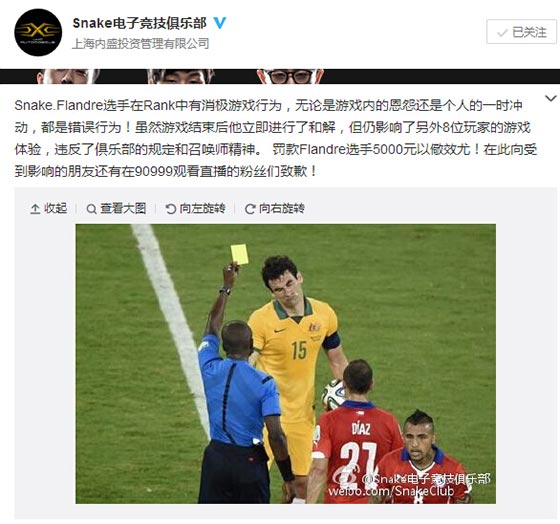Click the Weibo logo watermark on photo

click(x=345, y=478)
